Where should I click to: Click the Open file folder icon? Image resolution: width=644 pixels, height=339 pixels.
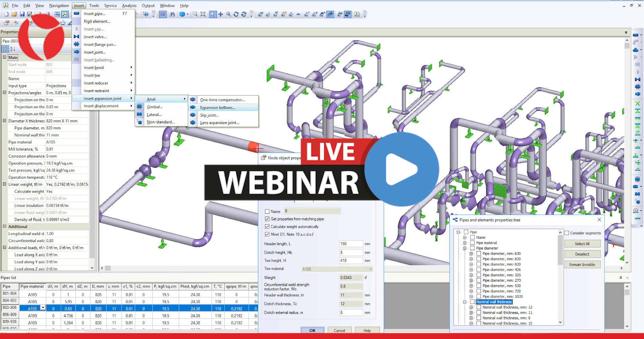click(14, 14)
